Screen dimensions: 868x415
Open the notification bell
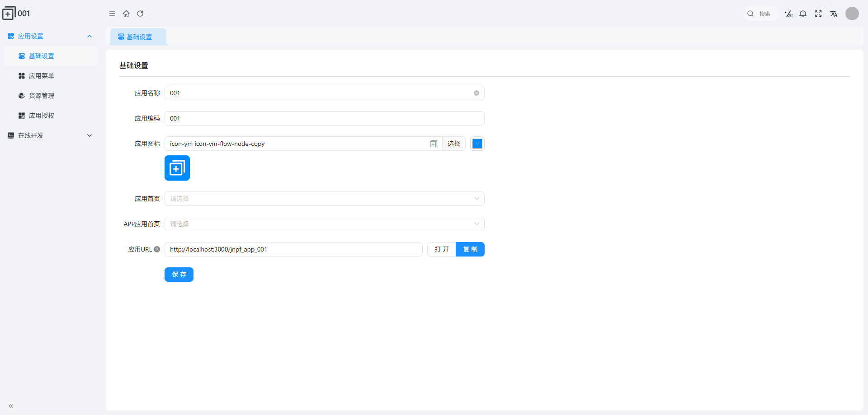pos(803,14)
